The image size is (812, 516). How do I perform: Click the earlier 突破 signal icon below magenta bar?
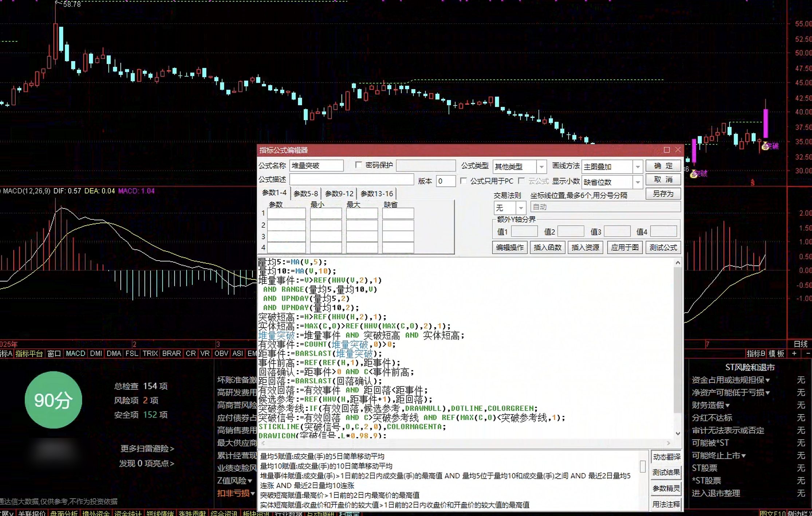coord(694,174)
